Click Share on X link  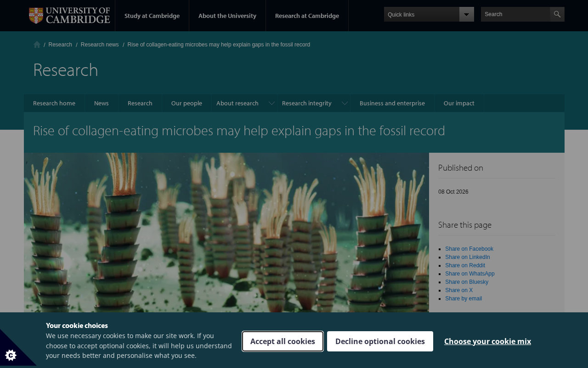[x=459, y=290]
